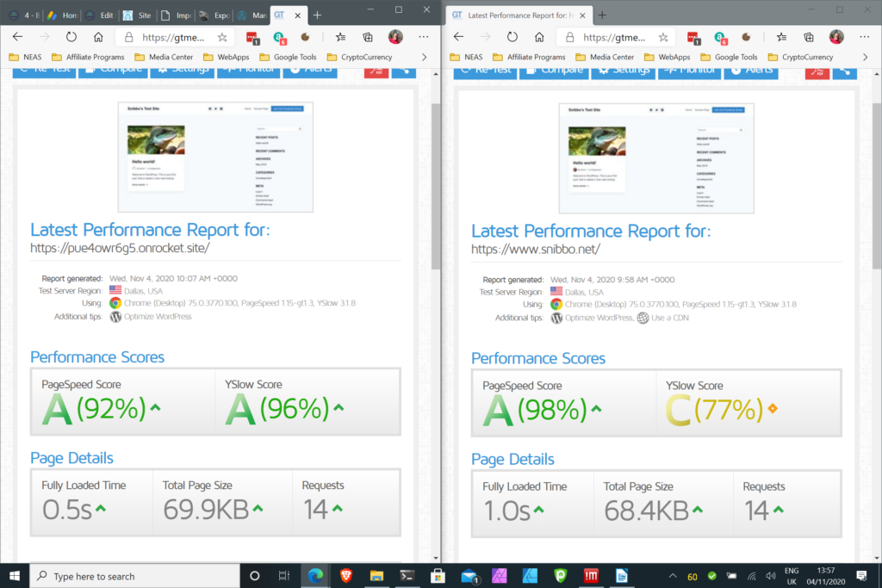The width and height of the screenshot is (882, 588).
Task: Click the site screenshot thumbnail in right report
Action: [656, 158]
